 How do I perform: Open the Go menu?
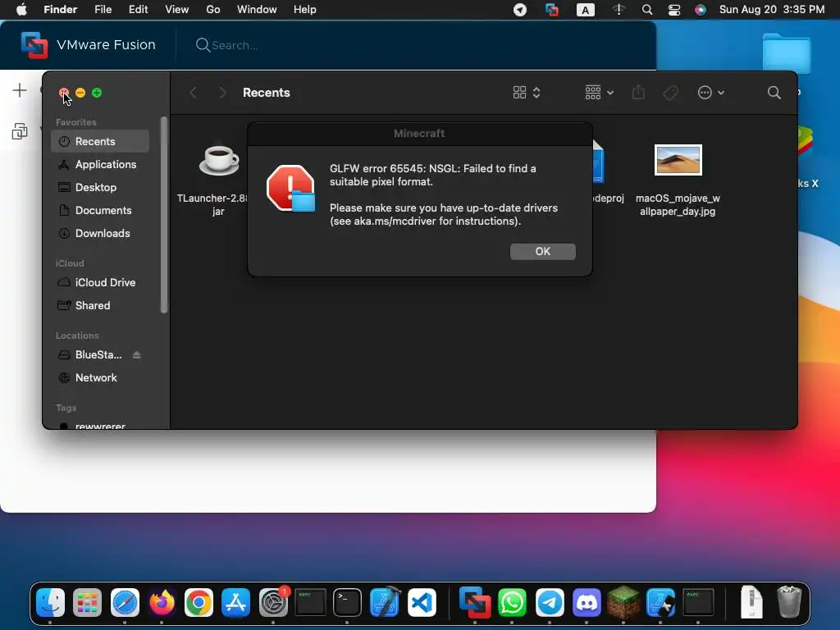point(213,10)
